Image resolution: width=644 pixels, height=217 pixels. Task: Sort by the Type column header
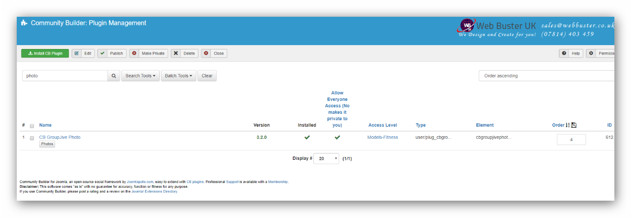tap(421, 125)
